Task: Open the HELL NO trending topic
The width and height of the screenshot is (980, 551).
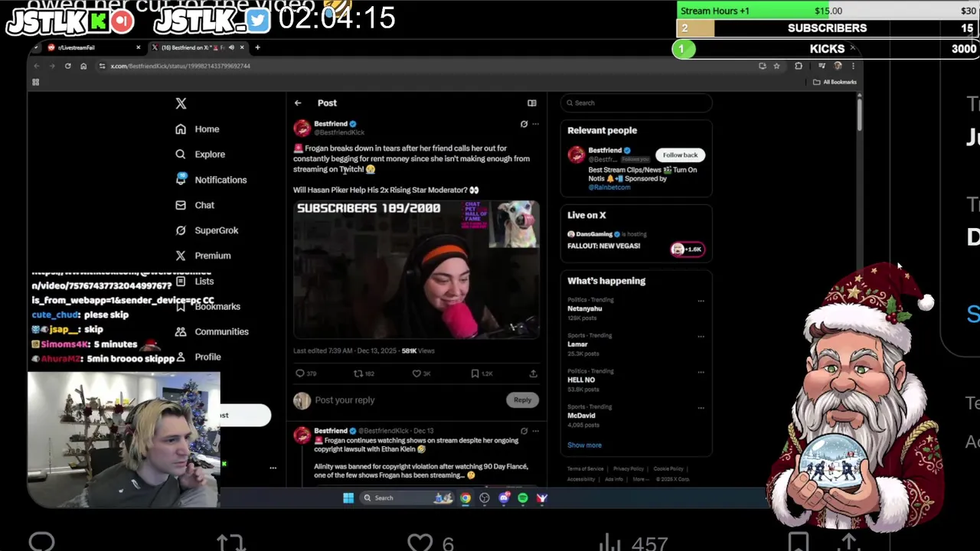Action: tap(581, 380)
